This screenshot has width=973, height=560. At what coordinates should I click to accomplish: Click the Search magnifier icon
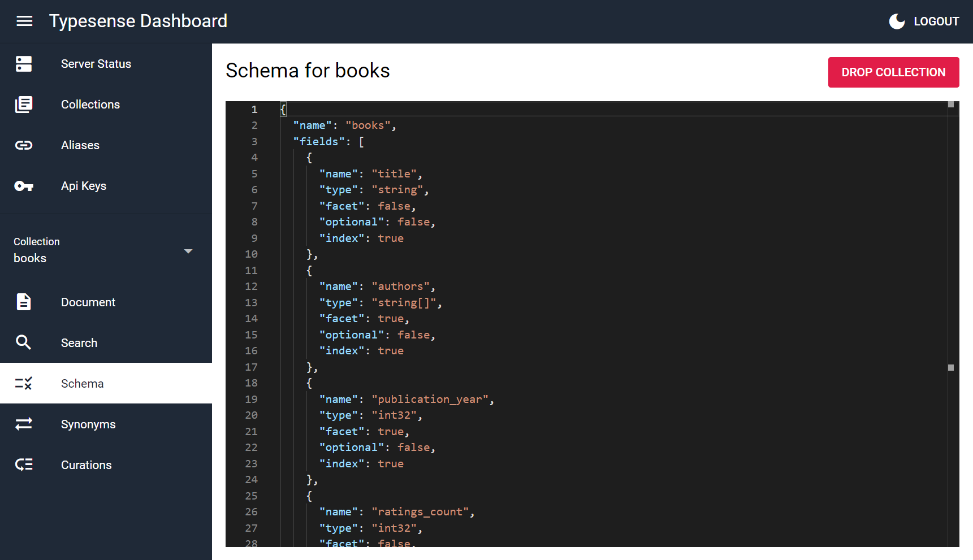pyautogui.click(x=24, y=342)
